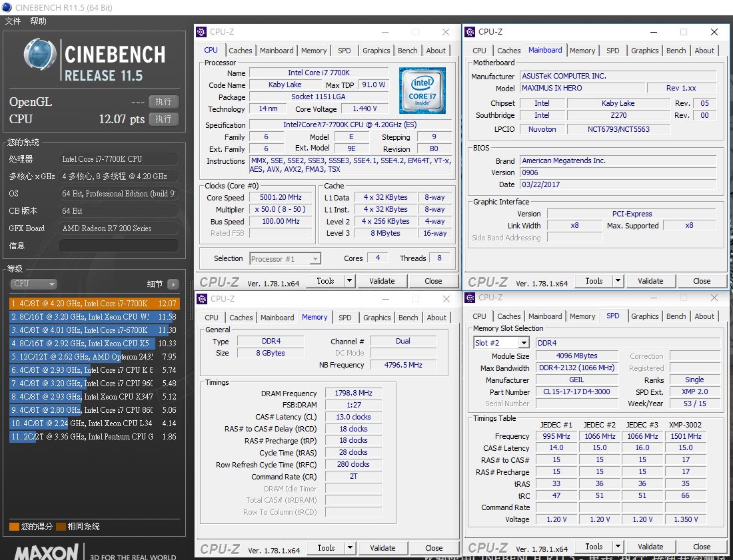This screenshot has width=733, height=560.
Task: Expand Tools dropdown arrow in SPD window
Action: [x=618, y=547]
